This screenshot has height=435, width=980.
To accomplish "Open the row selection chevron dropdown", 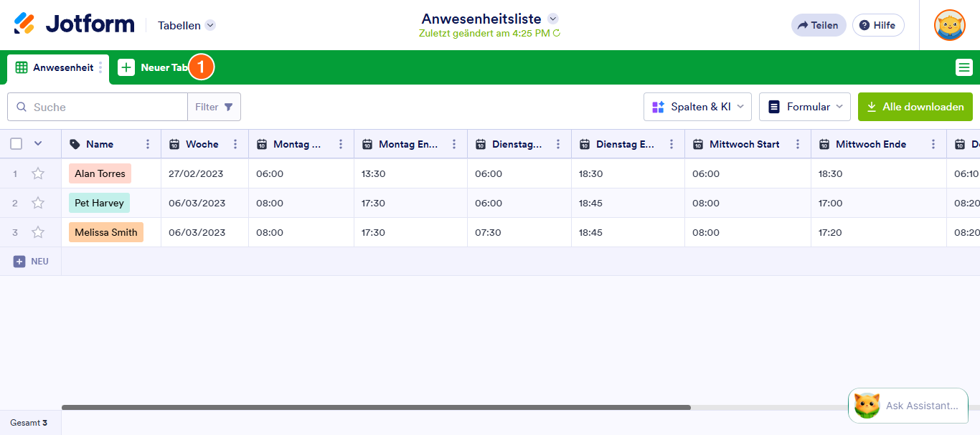I will 38,143.
